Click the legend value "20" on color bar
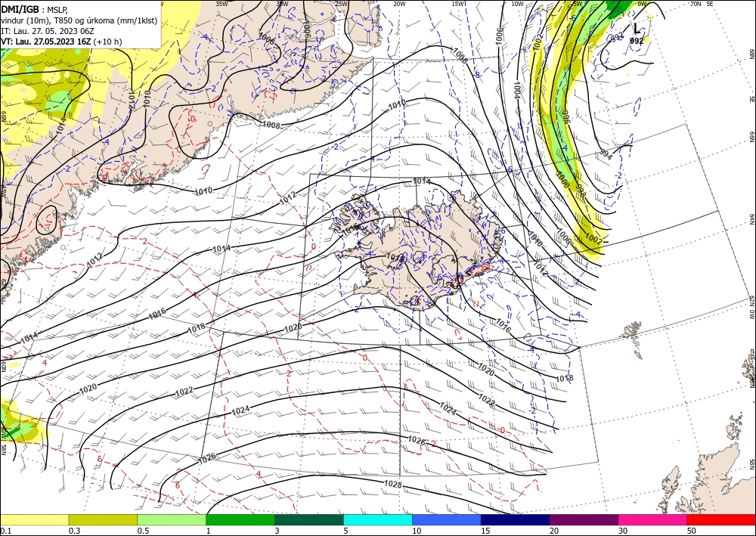This screenshot has height=536, width=756. coord(554,531)
